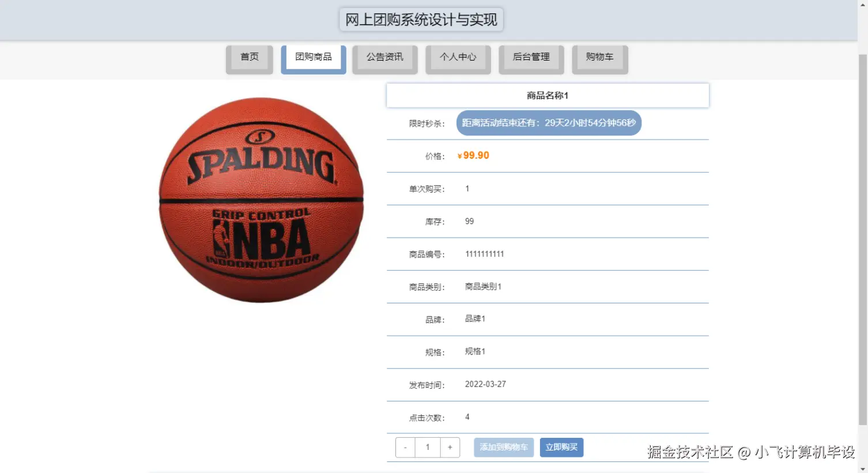Click the quantity input field
The image size is (868, 473).
click(x=428, y=448)
